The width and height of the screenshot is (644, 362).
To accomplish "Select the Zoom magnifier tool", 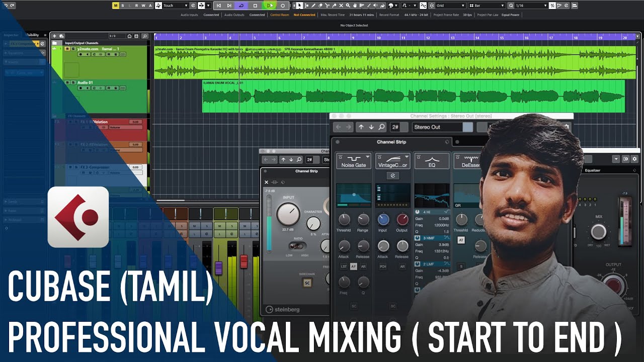I will [x=348, y=6].
